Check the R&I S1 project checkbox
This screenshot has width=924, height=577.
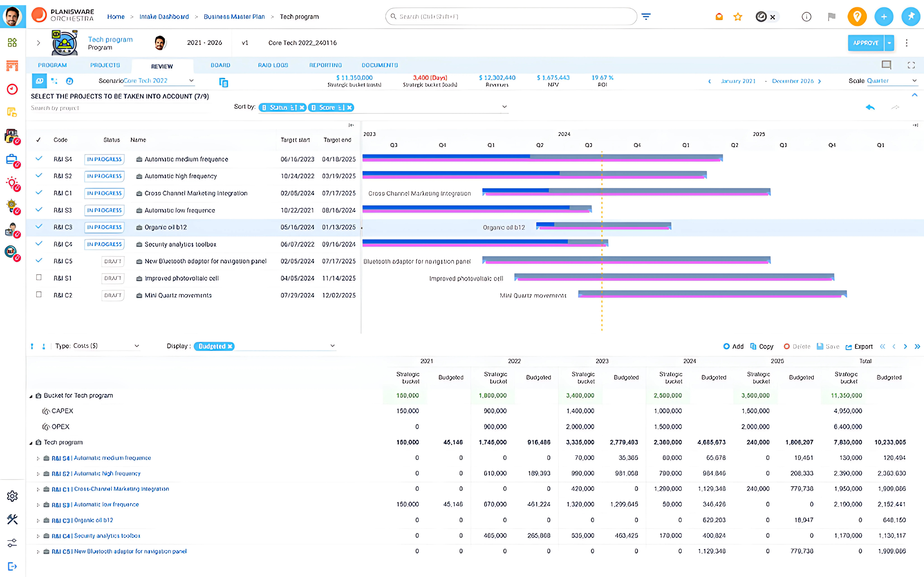38,277
